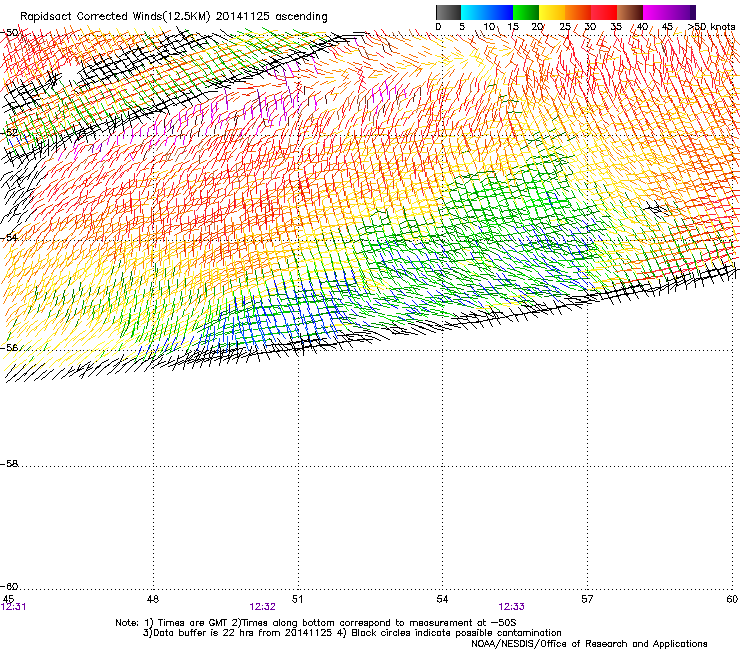
Task: Select the cyan-blue 5-15 knots legend segment
Action: coord(487,12)
